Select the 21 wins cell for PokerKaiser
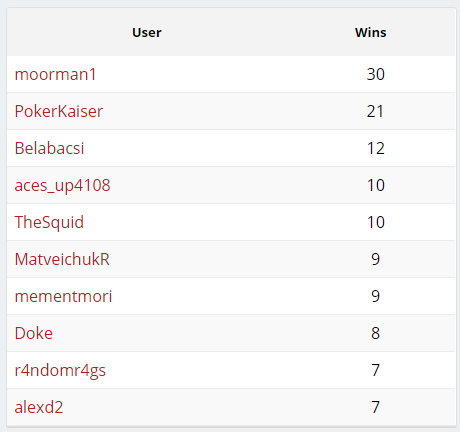The image size is (460, 432). coord(376,111)
